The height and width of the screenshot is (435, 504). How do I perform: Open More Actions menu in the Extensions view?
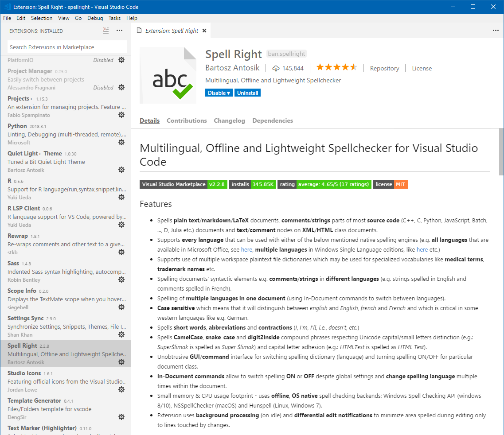[x=119, y=31]
